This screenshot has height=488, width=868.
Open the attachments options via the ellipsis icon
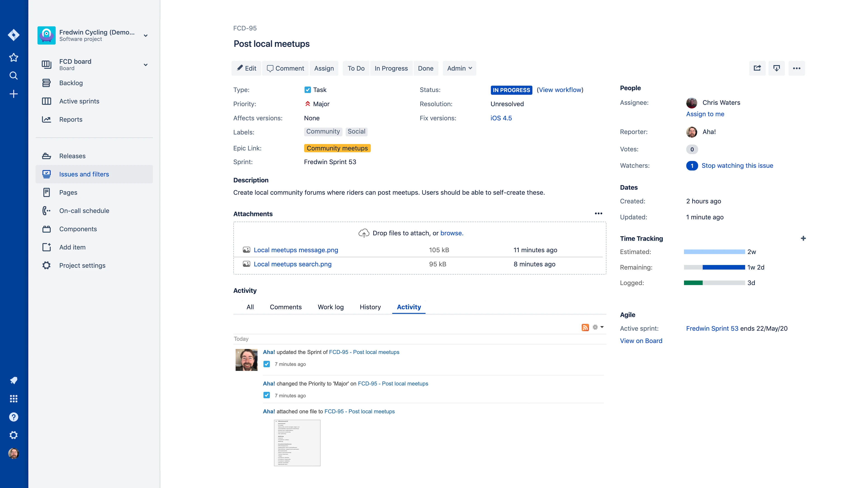pyautogui.click(x=599, y=213)
